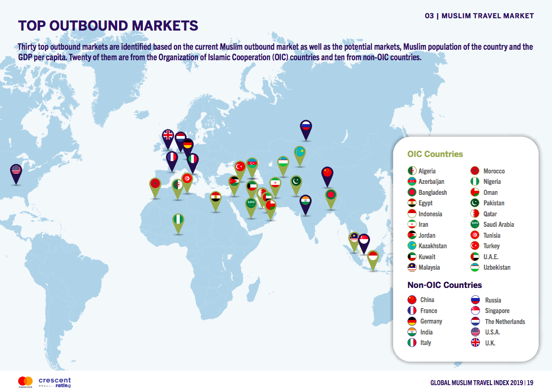Select 'Singapore' label in the legend
Image resolution: width=552 pixels, height=392 pixels.
click(497, 311)
